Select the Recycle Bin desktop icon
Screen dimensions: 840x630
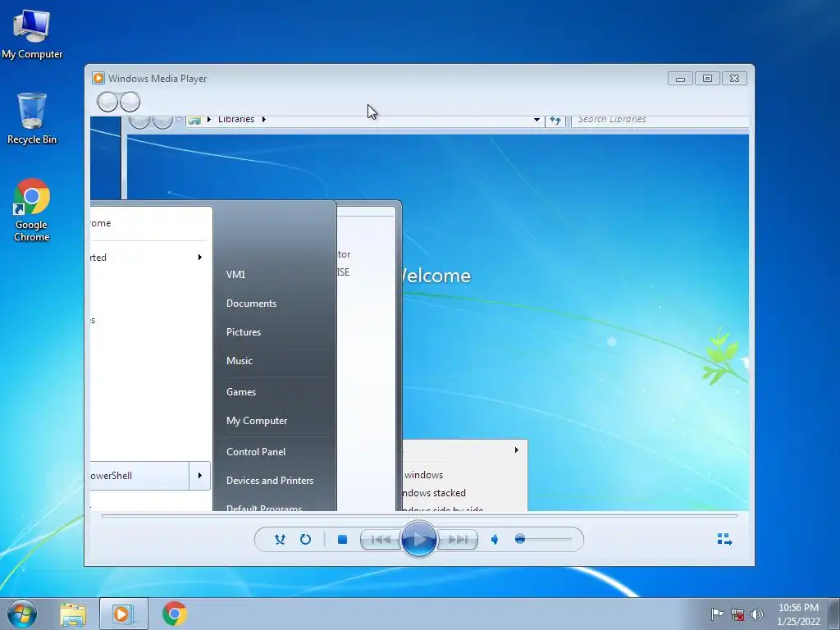pyautogui.click(x=32, y=118)
